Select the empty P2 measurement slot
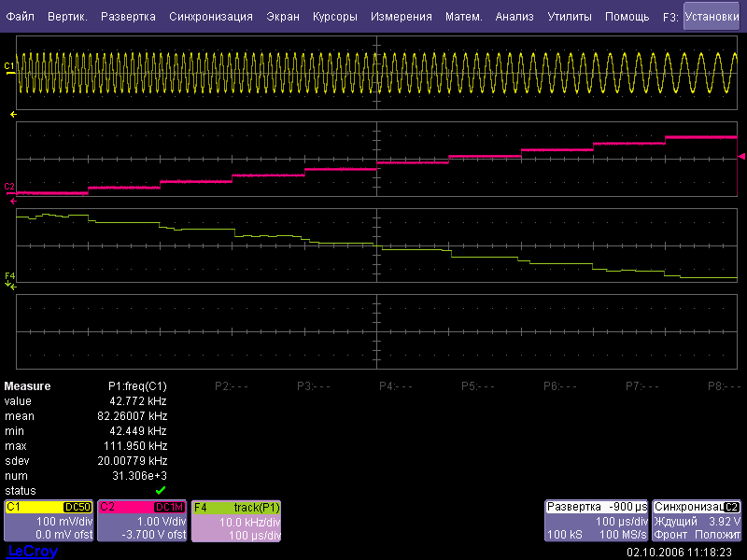 point(232,385)
